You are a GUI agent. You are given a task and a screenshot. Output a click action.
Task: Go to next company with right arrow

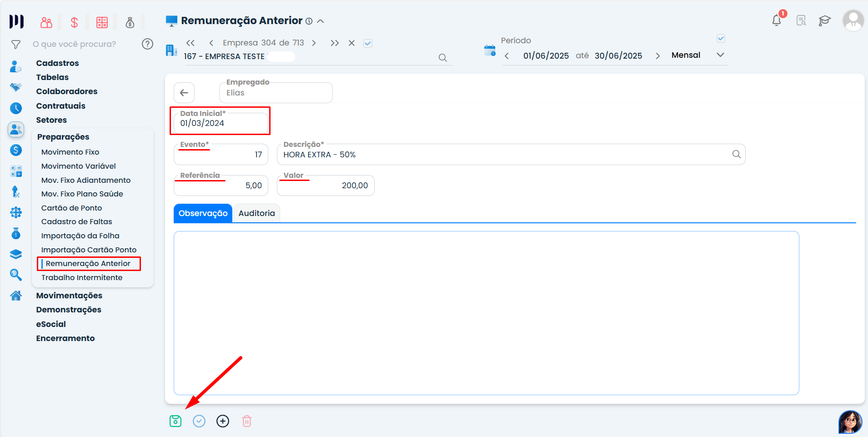314,43
